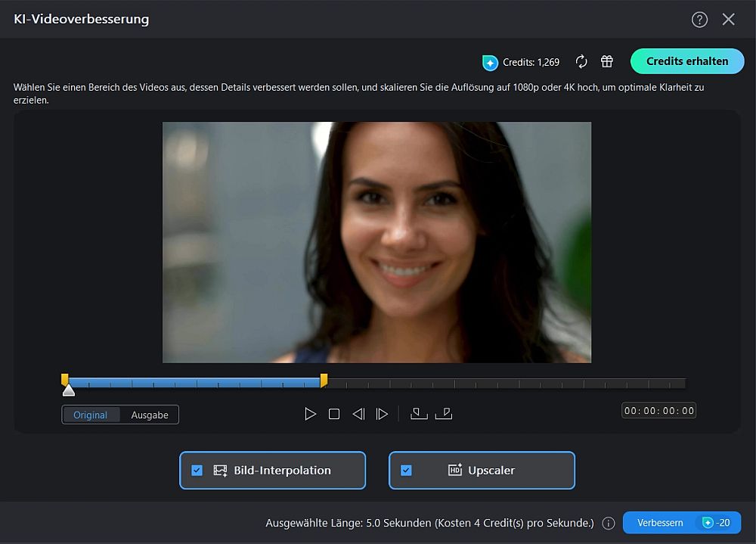This screenshot has height=544, width=756.
Task: Step forward one frame
Action: [383, 414]
